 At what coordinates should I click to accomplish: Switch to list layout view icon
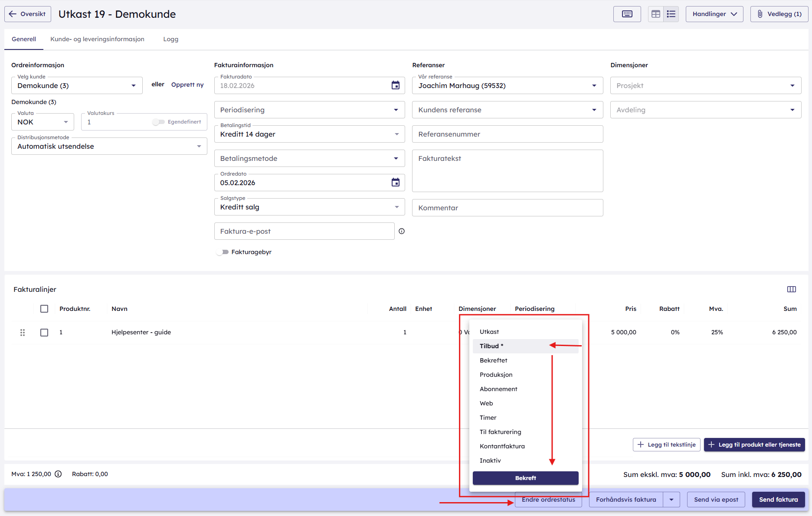(671, 14)
